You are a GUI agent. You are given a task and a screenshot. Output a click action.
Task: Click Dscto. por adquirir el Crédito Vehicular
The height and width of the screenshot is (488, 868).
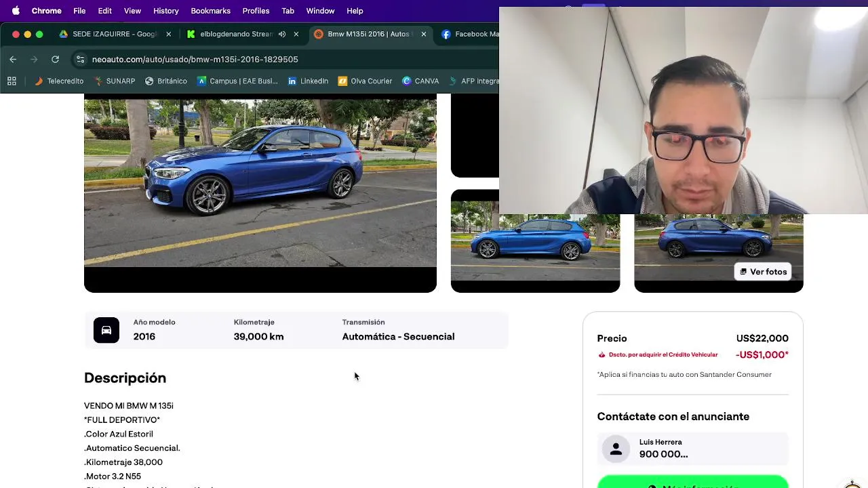[663, 354]
